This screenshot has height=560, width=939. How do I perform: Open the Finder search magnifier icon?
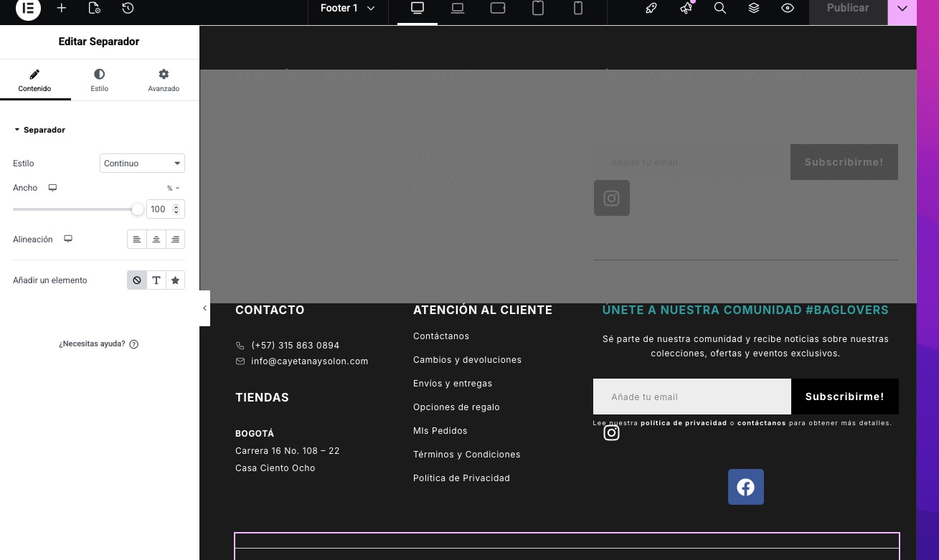pyautogui.click(x=719, y=9)
